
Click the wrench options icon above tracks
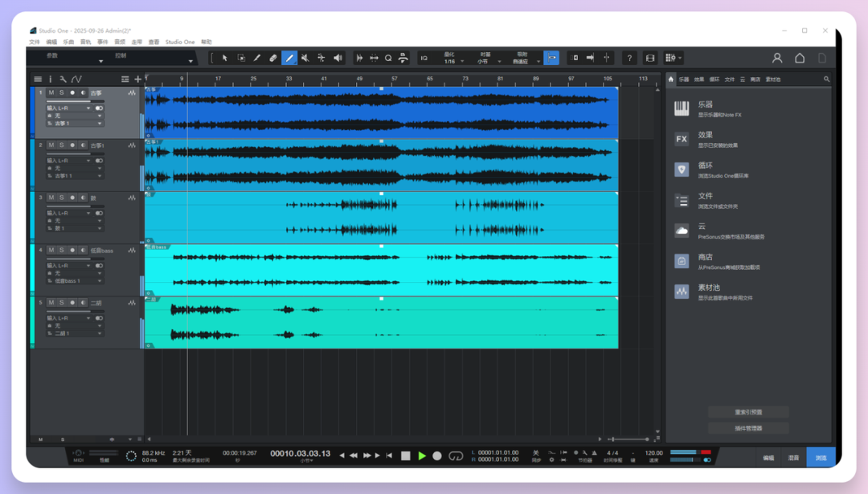[x=63, y=79]
